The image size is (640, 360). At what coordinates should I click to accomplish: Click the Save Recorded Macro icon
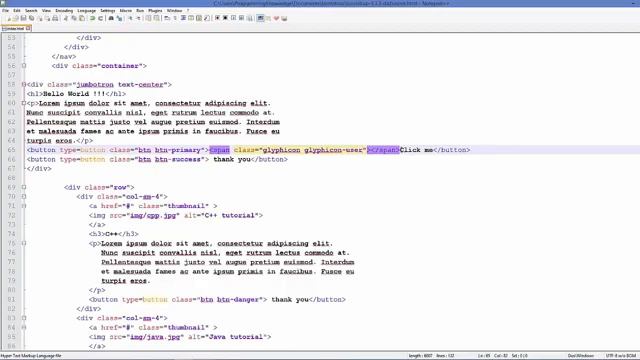point(249,18)
